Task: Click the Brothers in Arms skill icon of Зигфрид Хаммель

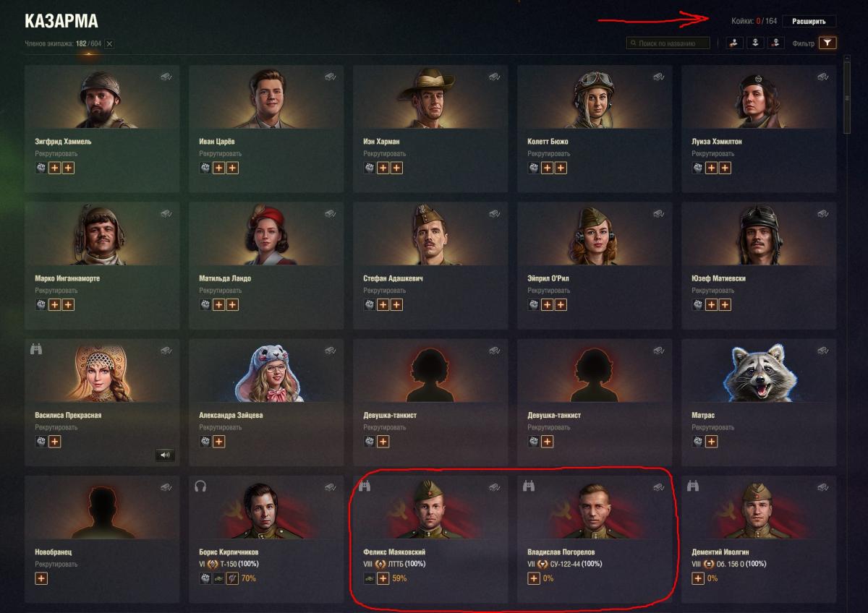Action: point(41,168)
